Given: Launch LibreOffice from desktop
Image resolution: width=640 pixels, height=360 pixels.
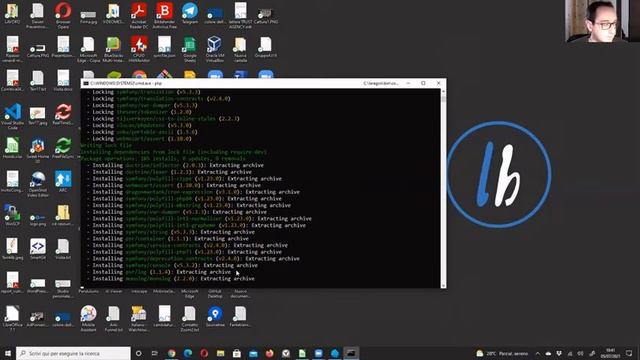Looking at the screenshot, I should (x=12, y=318).
